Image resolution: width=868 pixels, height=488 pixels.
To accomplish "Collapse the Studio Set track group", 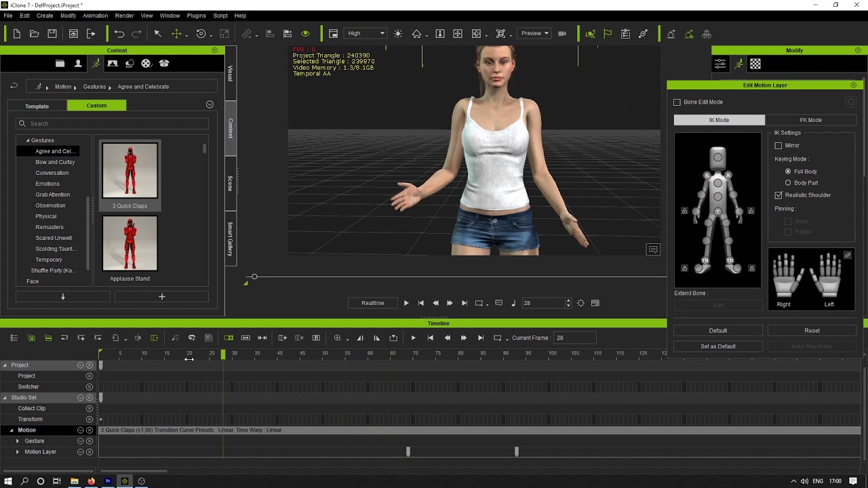I will [5, 398].
